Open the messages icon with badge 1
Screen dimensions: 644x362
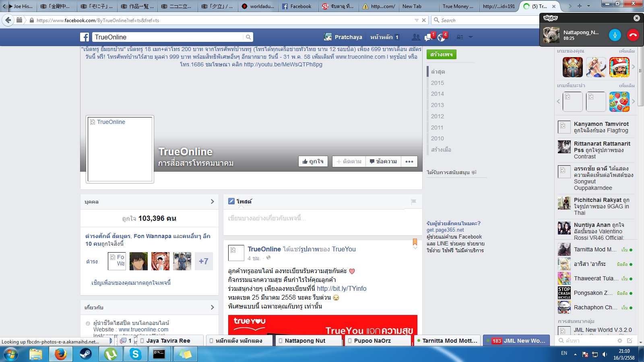(428, 37)
